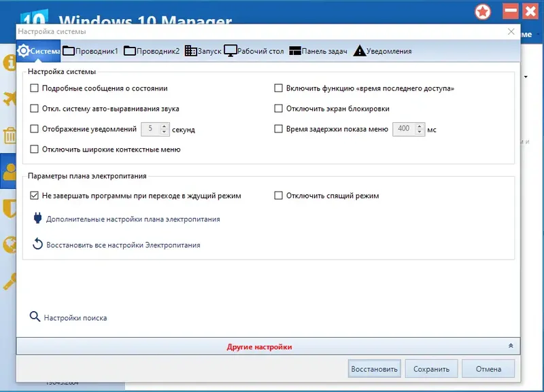Screen dimensions: 544x392
Task: Click the Сохранить button
Action: tap(431, 369)
